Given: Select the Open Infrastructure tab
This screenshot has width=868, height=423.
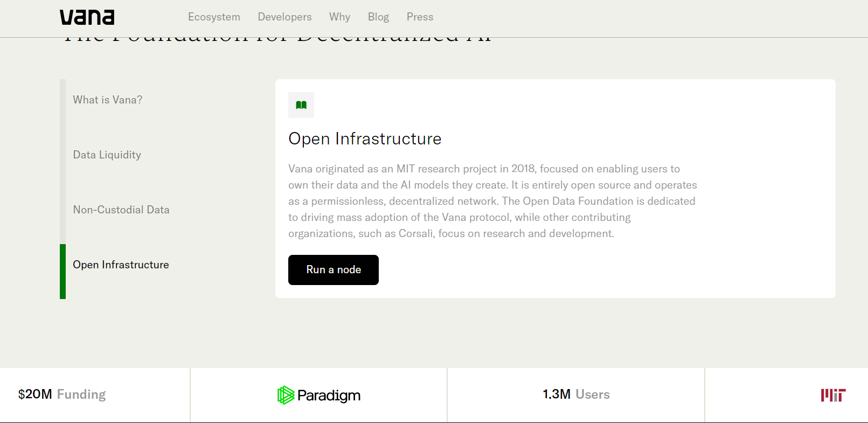Looking at the screenshot, I should tap(121, 265).
